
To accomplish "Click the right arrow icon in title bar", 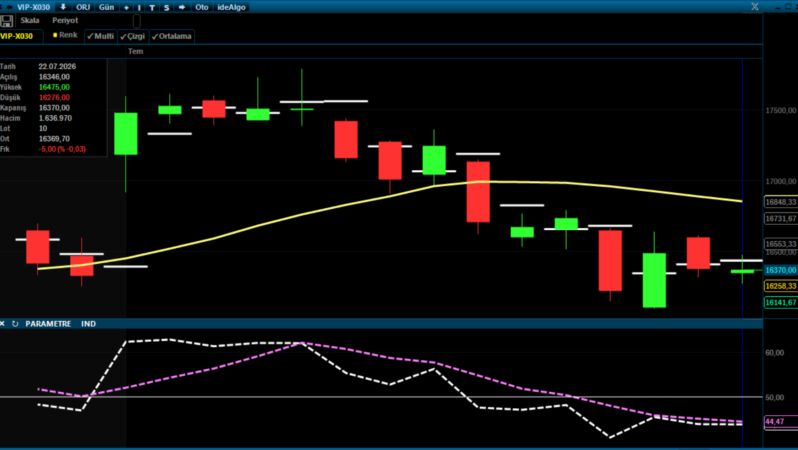I will coord(182,7).
